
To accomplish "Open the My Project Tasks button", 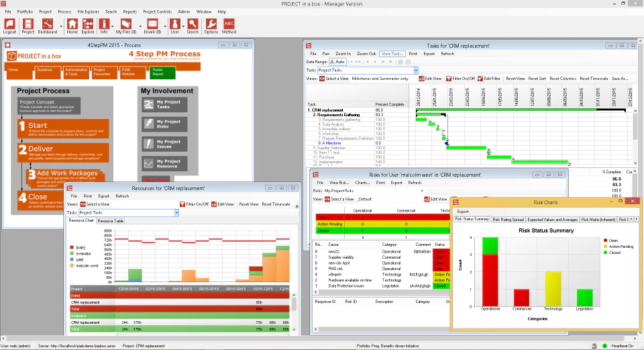I will tap(164, 105).
